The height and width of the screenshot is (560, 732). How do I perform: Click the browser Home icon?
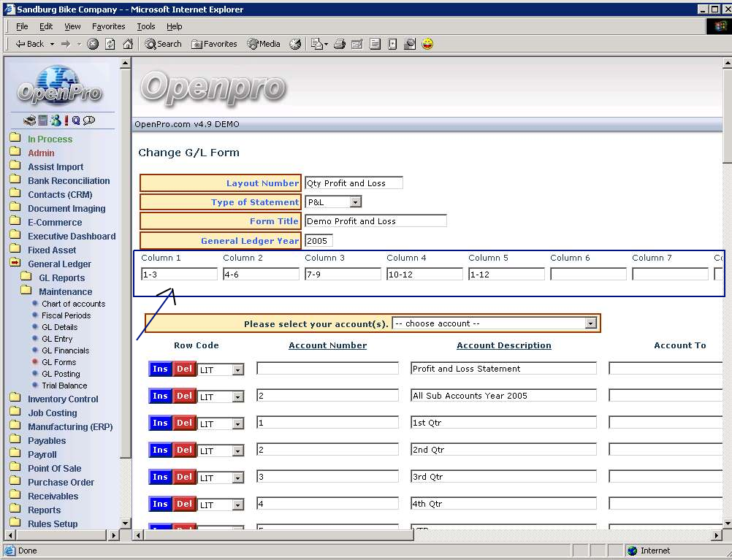click(128, 44)
